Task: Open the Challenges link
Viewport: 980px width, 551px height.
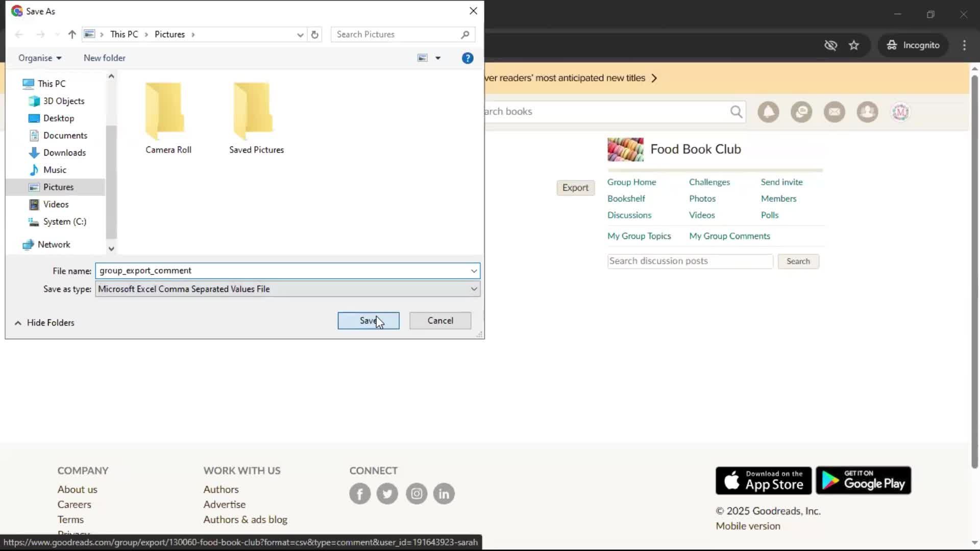Action: tap(709, 182)
